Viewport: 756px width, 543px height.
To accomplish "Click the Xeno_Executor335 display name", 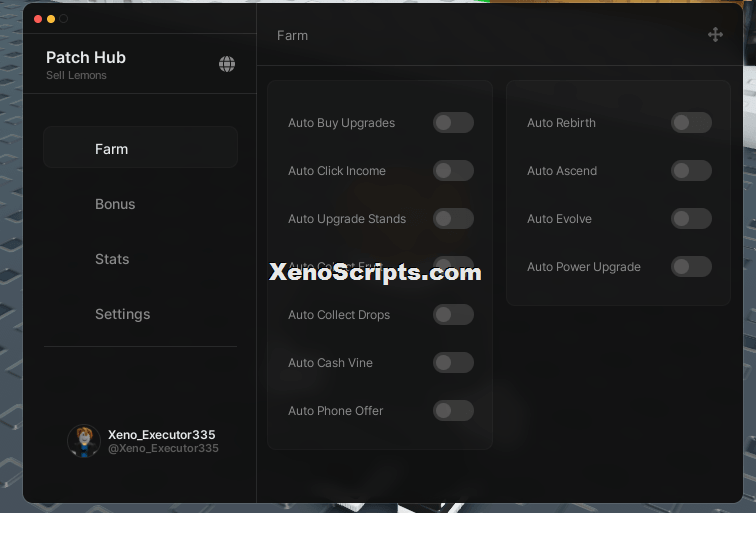I will click(x=162, y=434).
